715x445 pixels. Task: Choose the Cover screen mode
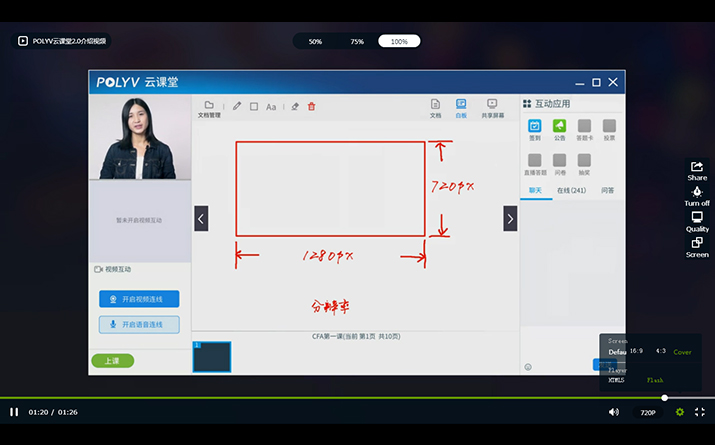pos(682,352)
